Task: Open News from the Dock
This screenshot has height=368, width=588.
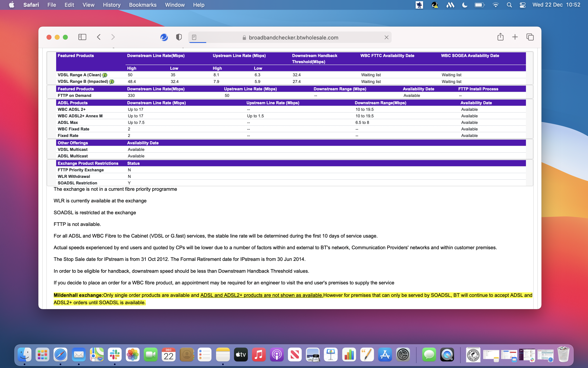Action: pyautogui.click(x=295, y=354)
